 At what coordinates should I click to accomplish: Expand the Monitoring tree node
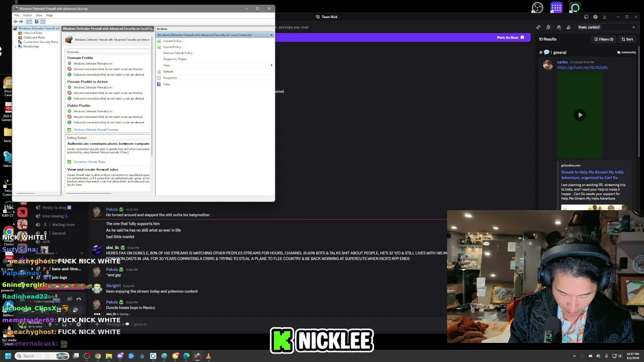(15, 46)
